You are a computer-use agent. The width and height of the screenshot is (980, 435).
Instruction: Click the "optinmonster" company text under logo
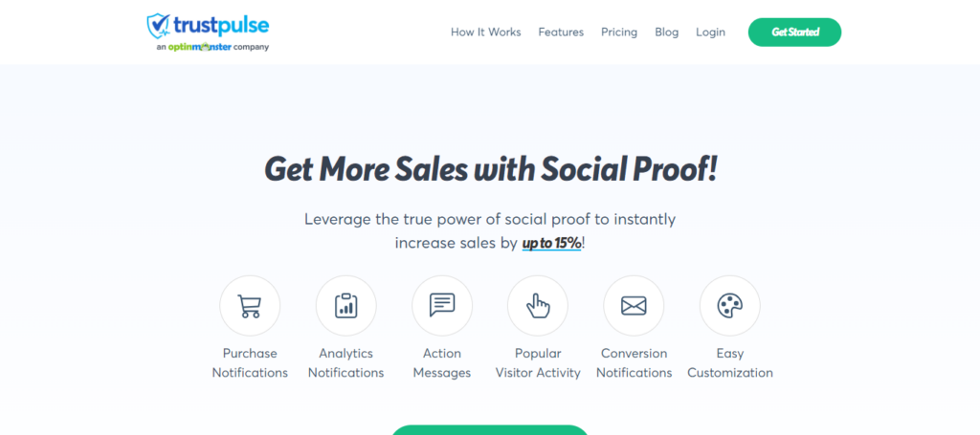[202, 46]
